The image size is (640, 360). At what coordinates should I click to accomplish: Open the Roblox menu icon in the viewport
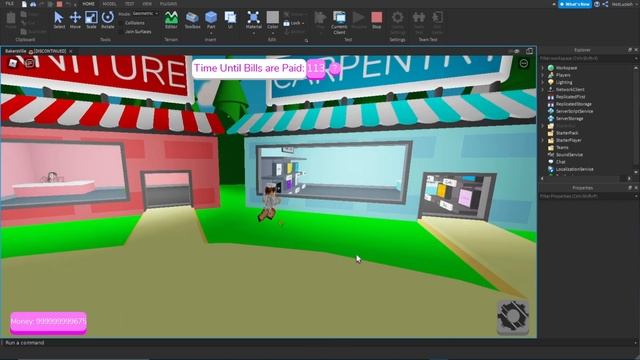pyautogui.click(x=13, y=63)
